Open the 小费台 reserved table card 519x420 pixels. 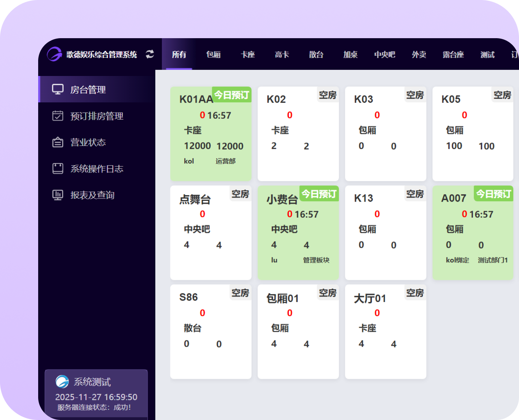298,233
